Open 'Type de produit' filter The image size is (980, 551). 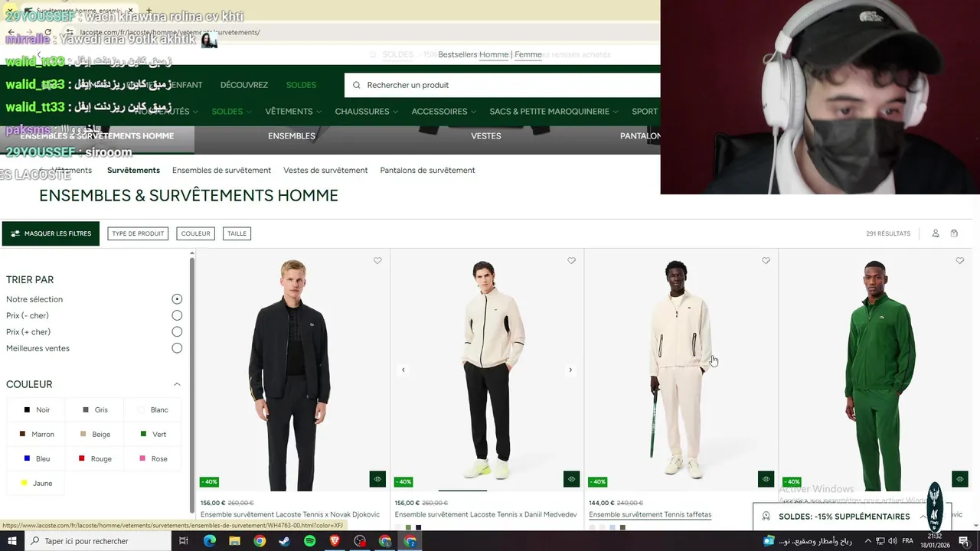click(x=138, y=233)
